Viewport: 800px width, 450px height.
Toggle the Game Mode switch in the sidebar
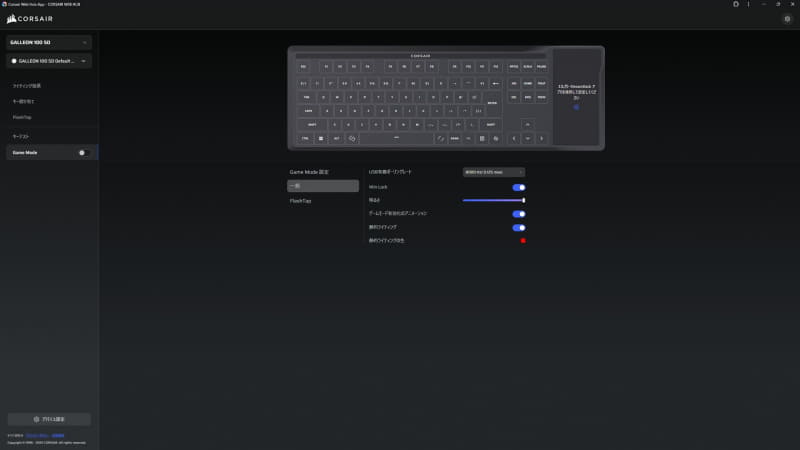[x=83, y=153]
